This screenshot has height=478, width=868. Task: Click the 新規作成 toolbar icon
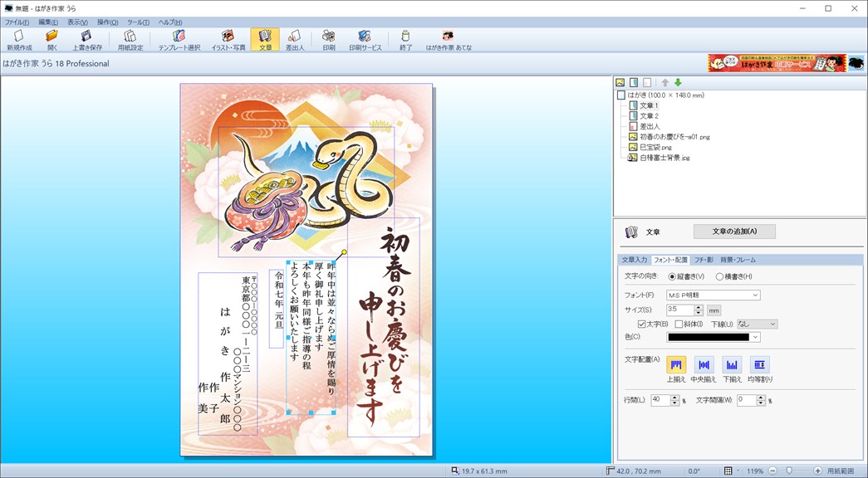tap(19, 40)
